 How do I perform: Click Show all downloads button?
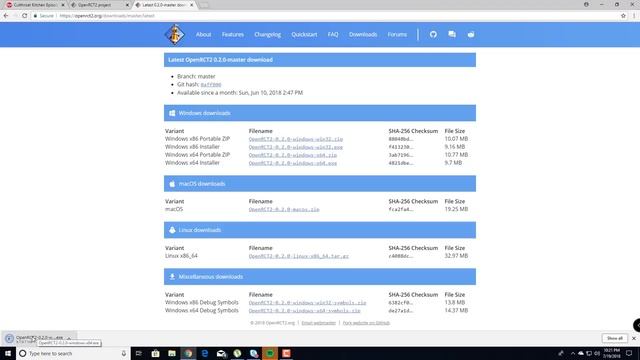[x=614, y=338]
